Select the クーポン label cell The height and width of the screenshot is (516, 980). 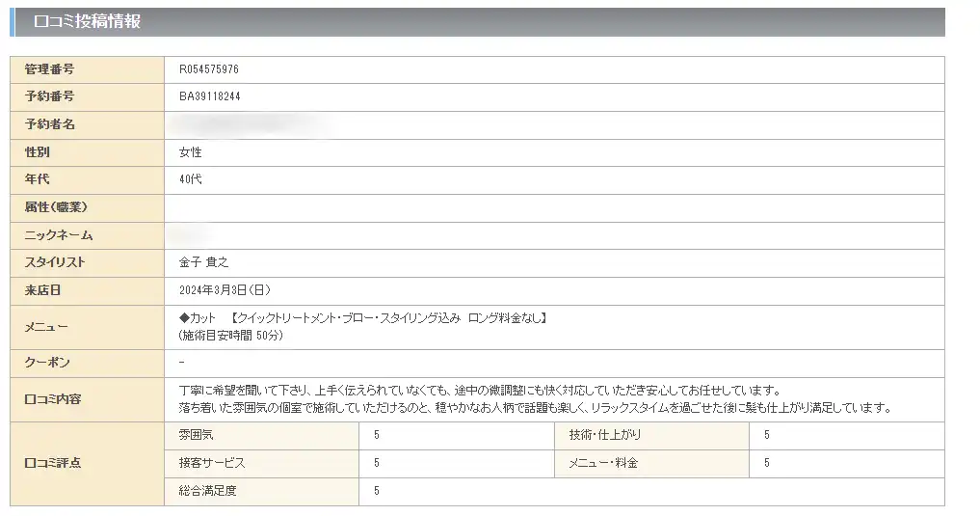pyautogui.click(x=87, y=364)
